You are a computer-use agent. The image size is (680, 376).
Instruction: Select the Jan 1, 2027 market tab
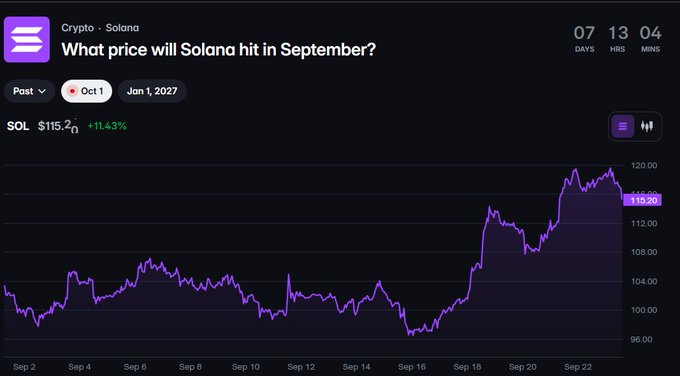point(152,91)
